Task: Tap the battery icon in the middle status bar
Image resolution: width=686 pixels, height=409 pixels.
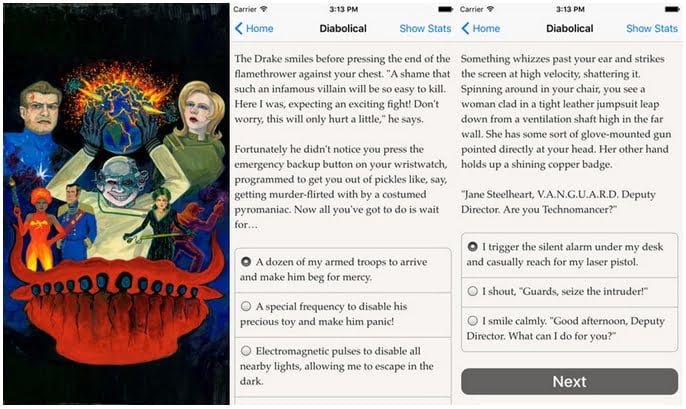Action: click(445, 9)
